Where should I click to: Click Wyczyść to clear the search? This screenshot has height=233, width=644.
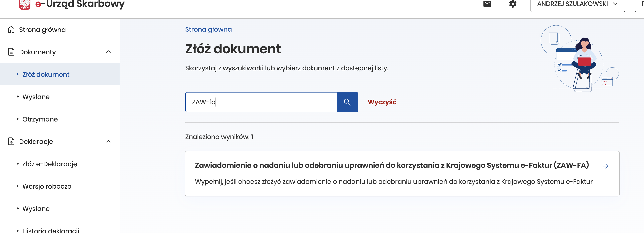[x=382, y=102]
